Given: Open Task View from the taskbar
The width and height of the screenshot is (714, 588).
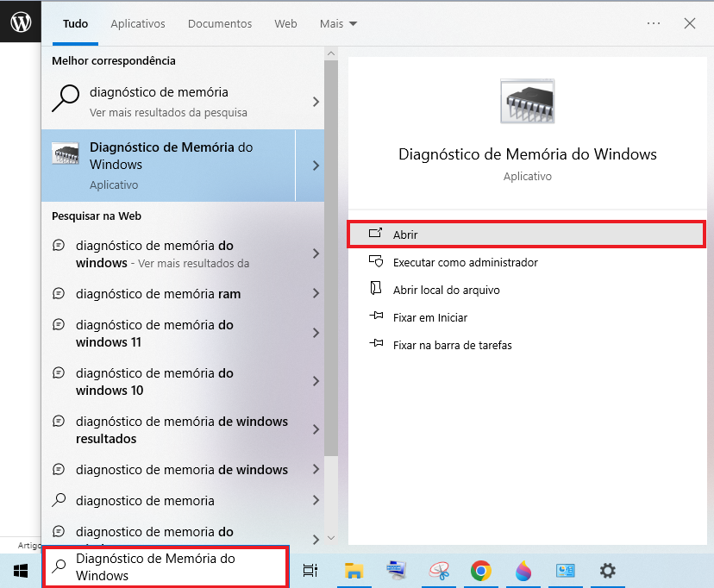Looking at the screenshot, I should coord(310,570).
